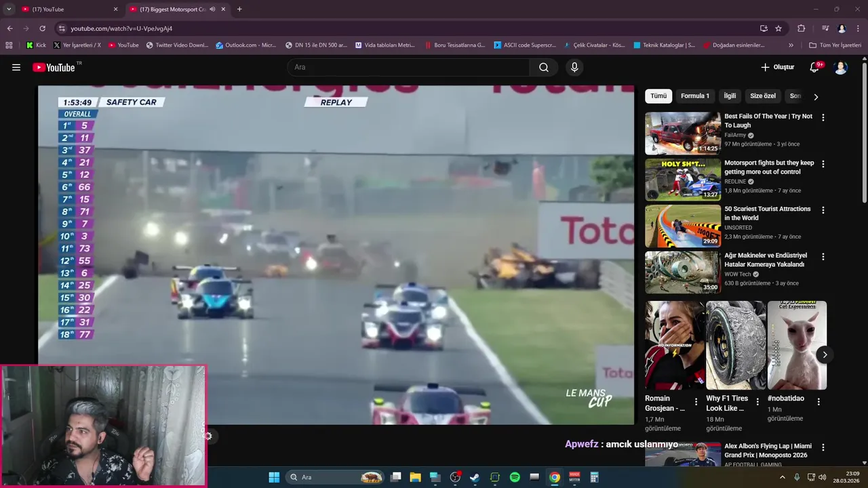The image size is (868, 488).
Task: Switch to the first (17) YouTube tab
Action: point(68,9)
